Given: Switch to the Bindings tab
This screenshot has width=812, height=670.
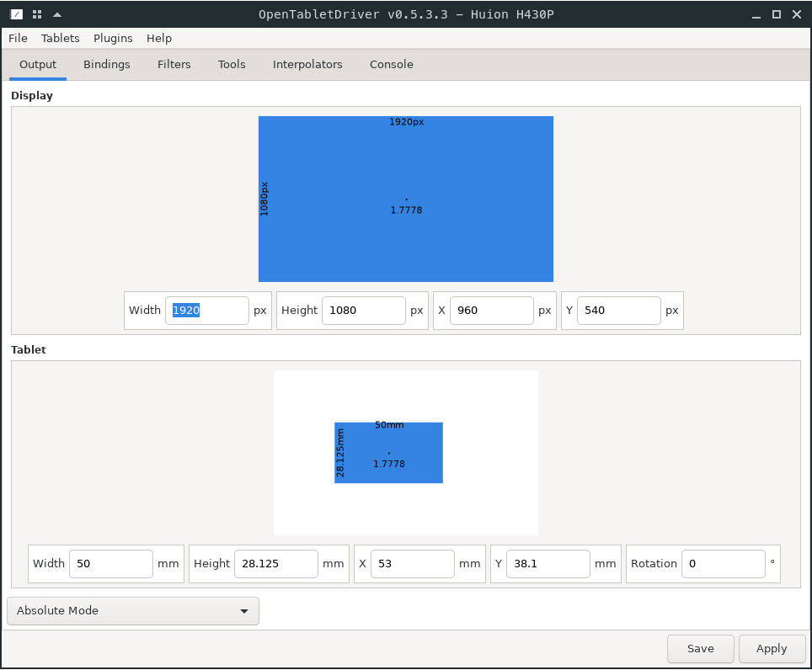Looking at the screenshot, I should [107, 65].
